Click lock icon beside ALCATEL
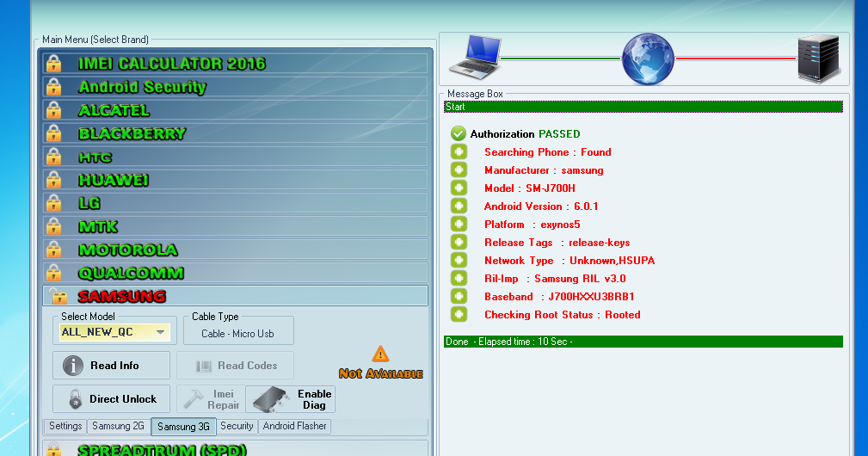Image resolution: width=868 pixels, height=456 pixels. pos(53,110)
